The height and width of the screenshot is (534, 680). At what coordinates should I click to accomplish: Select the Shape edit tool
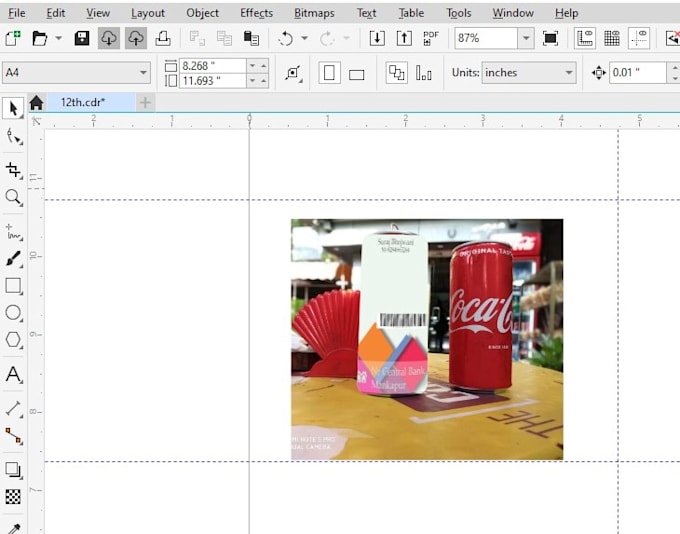13,137
